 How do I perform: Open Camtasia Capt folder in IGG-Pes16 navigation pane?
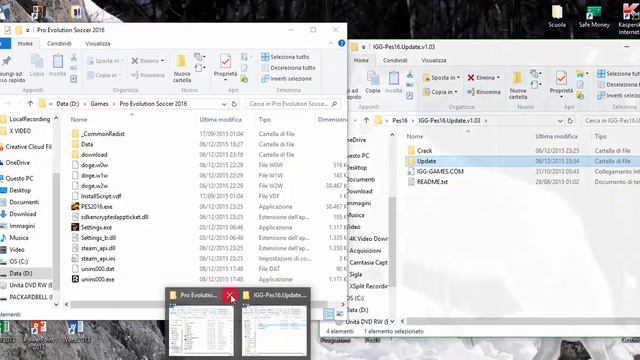pos(368,262)
